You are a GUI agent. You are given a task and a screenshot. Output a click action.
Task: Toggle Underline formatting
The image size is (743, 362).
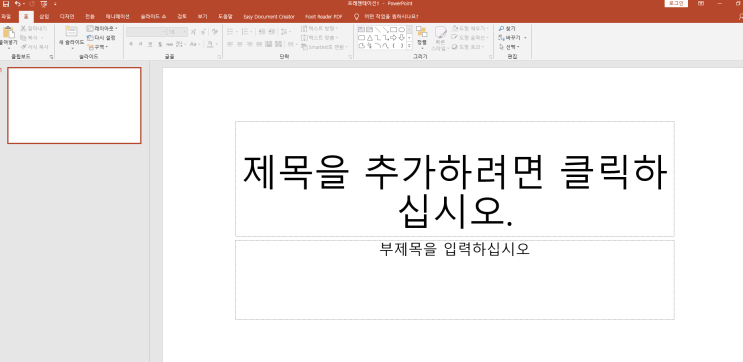click(x=150, y=44)
